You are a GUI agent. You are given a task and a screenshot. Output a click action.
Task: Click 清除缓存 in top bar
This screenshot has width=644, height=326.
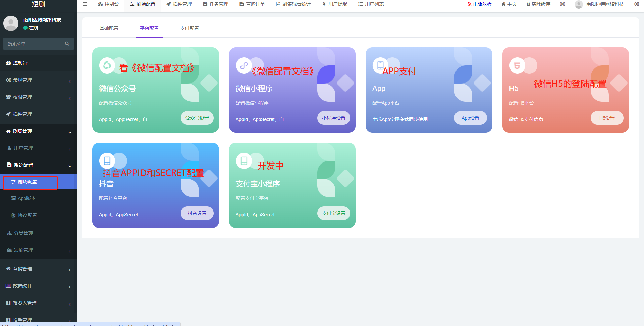538,4
